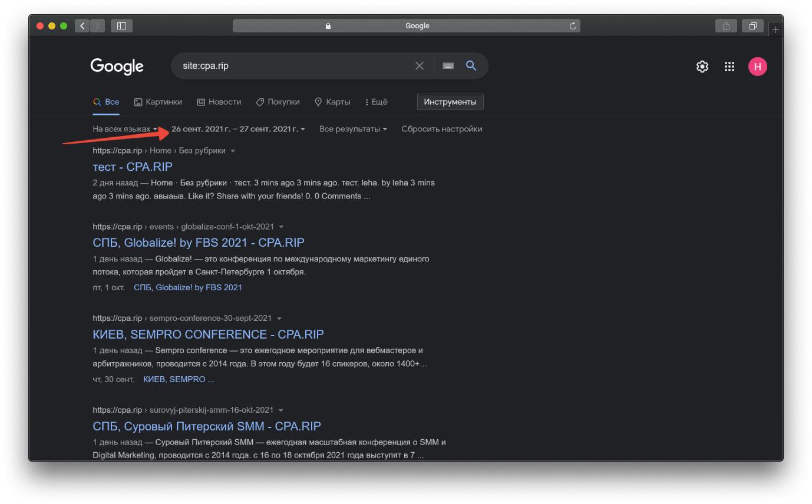Click 'Сбросить настройки' reset link

click(441, 129)
